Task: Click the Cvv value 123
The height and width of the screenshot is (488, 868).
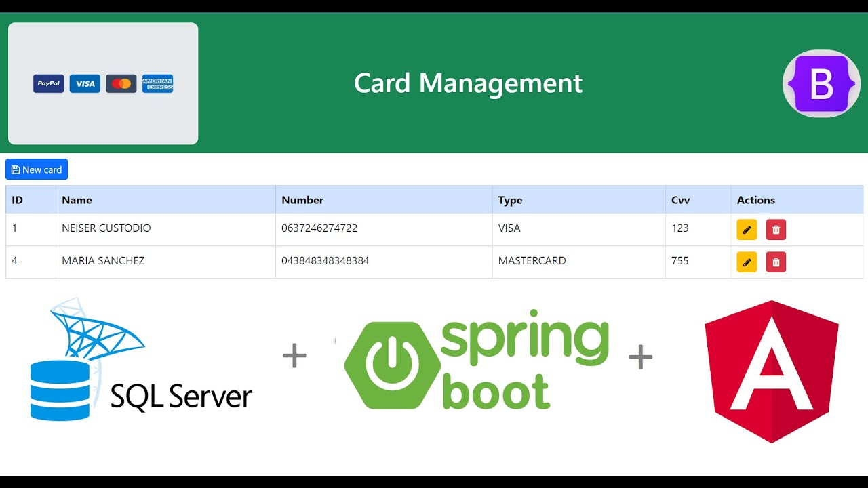Action: [x=680, y=228]
